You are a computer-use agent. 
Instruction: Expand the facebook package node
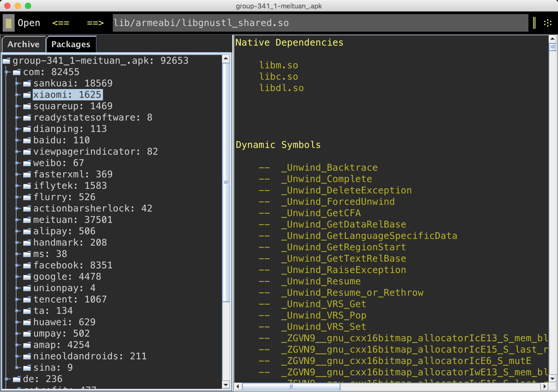pyautogui.click(x=18, y=265)
